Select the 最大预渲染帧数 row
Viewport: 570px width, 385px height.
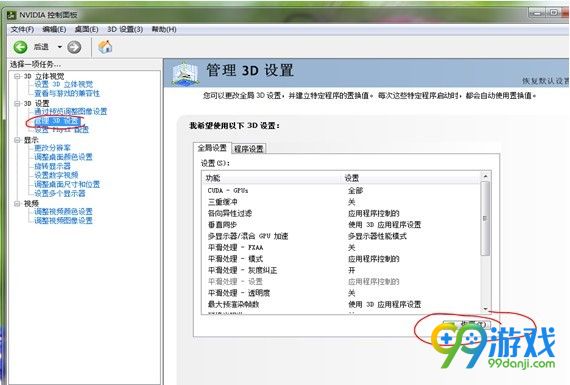(x=341, y=304)
